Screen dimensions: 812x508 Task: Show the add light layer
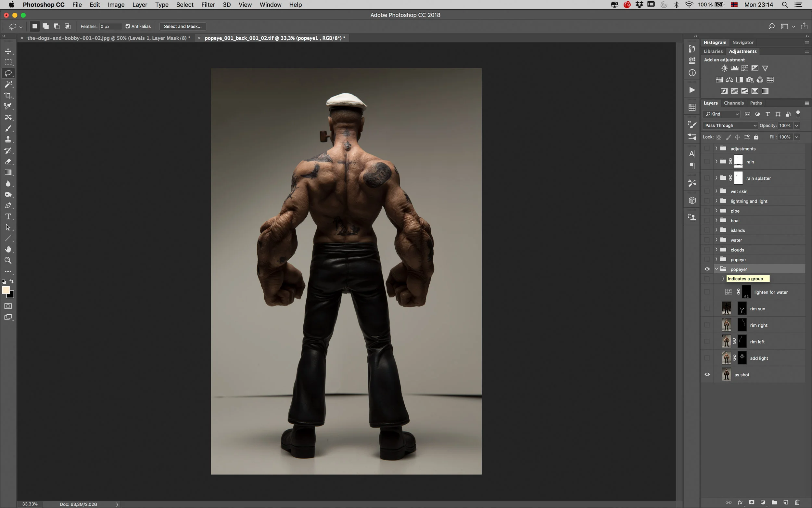[707, 358]
